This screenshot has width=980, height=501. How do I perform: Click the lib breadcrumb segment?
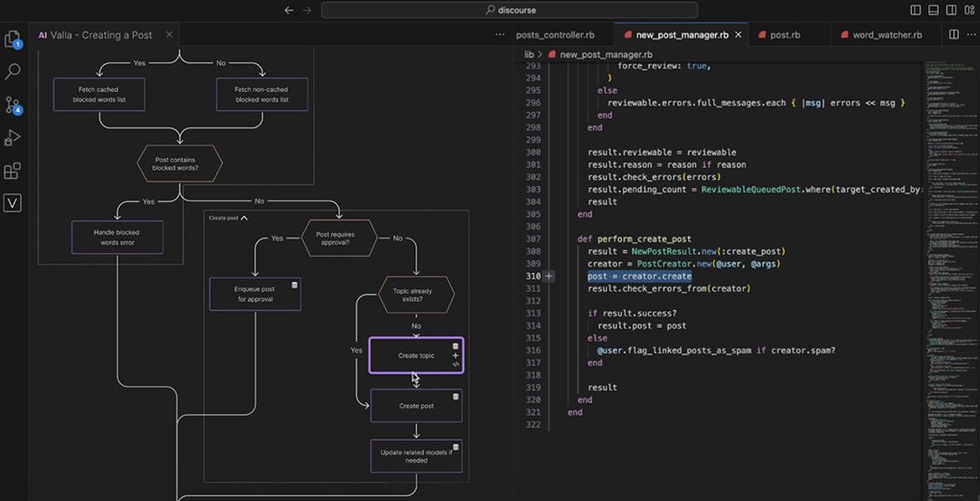[x=528, y=55]
